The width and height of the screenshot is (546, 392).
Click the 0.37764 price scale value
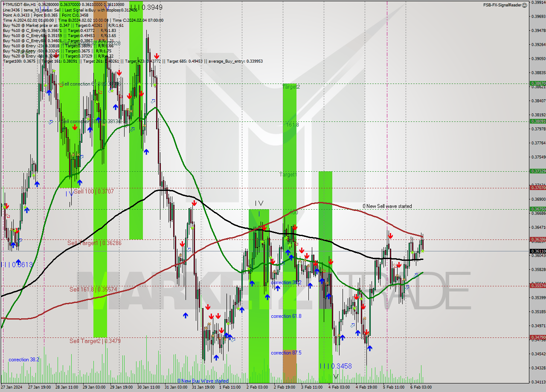point(538,143)
